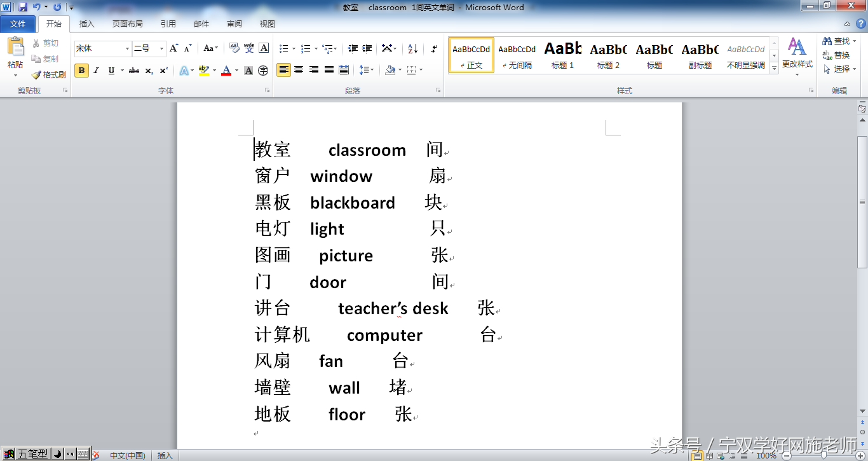This screenshot has height=461, width=868.
Task: Click the word "blackboard" in document
Action: coord(353,203)
